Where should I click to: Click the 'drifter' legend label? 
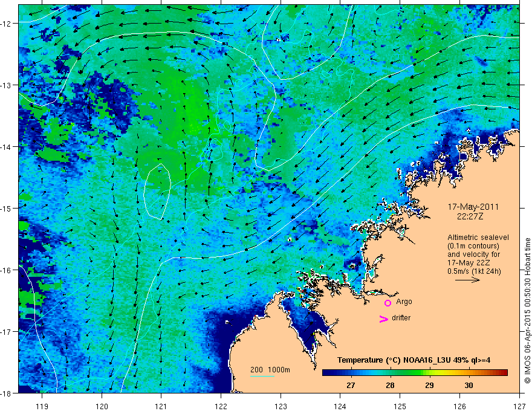[x=401, y=318]
